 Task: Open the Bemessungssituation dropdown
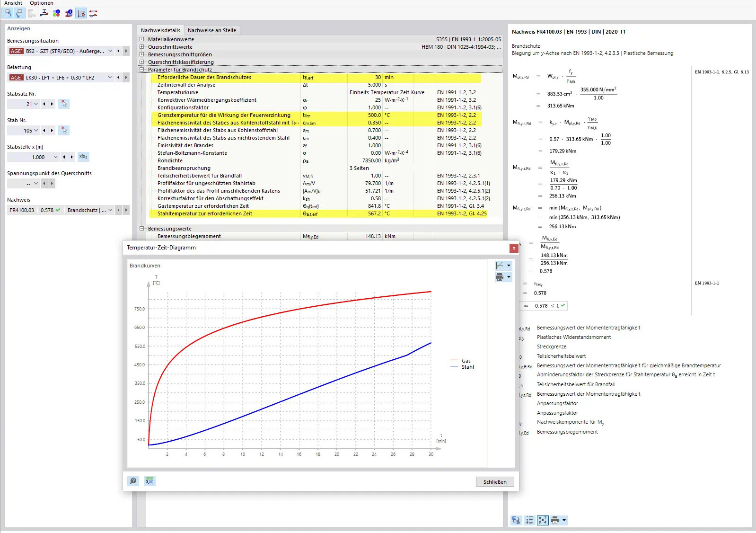coord(110,51)
